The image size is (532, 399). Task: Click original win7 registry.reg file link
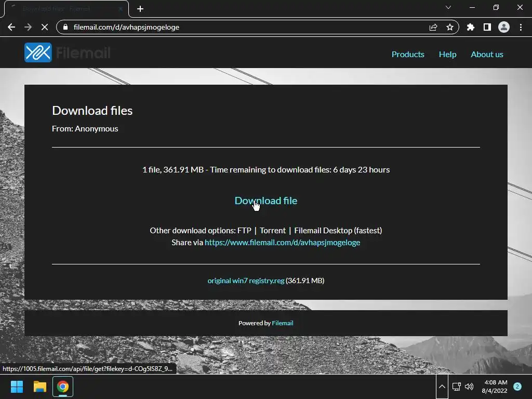coord(246,281)
